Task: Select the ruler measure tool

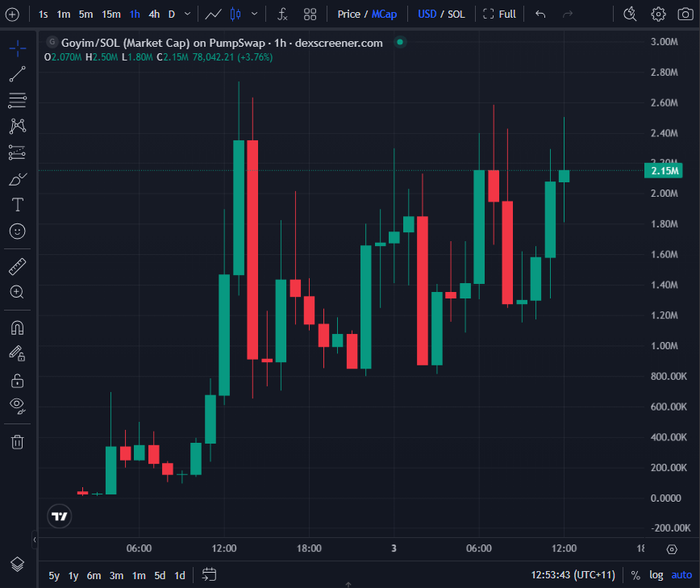Action: [18, 266]
